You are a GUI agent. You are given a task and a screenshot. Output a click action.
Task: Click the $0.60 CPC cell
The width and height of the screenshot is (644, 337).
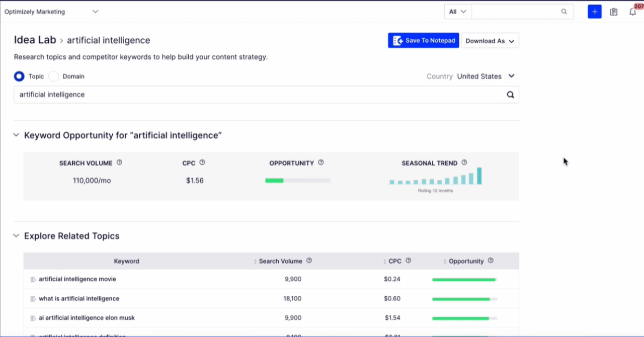coord(392,299)
